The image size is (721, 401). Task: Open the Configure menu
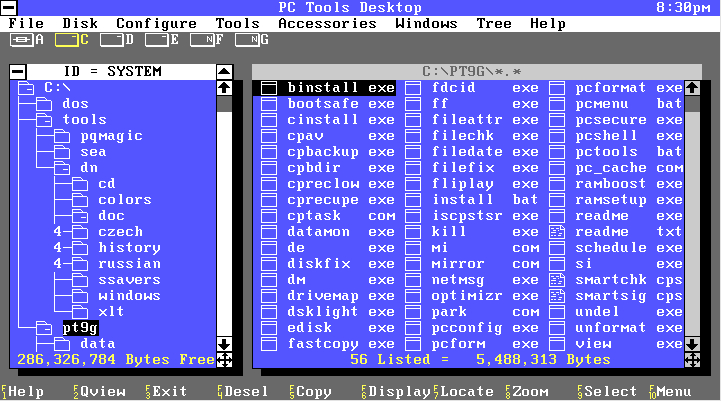point(157,24)
